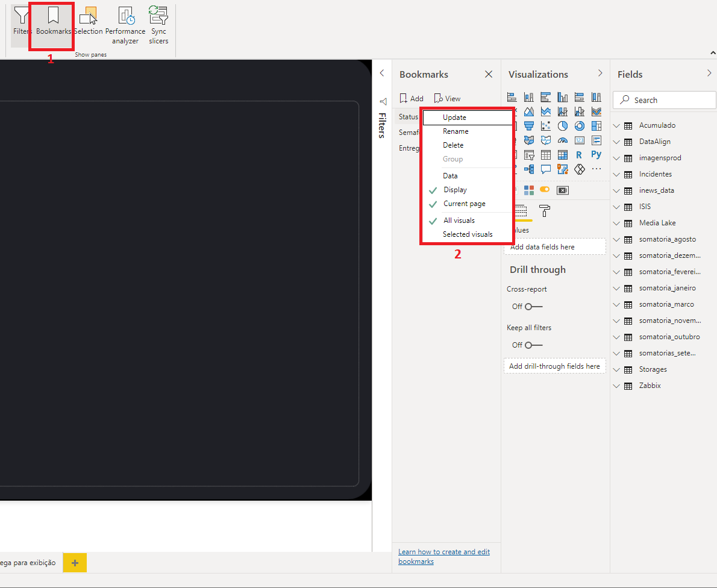Insert a clustered bar chart visual
Image resolution: width=717 pixels, height=588 pixels.
[x=545, y=97]
